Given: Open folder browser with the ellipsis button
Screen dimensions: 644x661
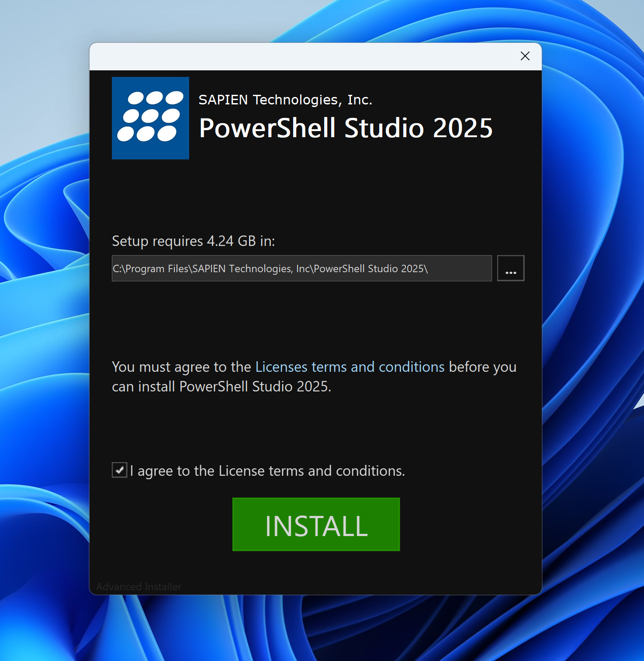Looking at the screenshot, I should click(x=510, y=268).
